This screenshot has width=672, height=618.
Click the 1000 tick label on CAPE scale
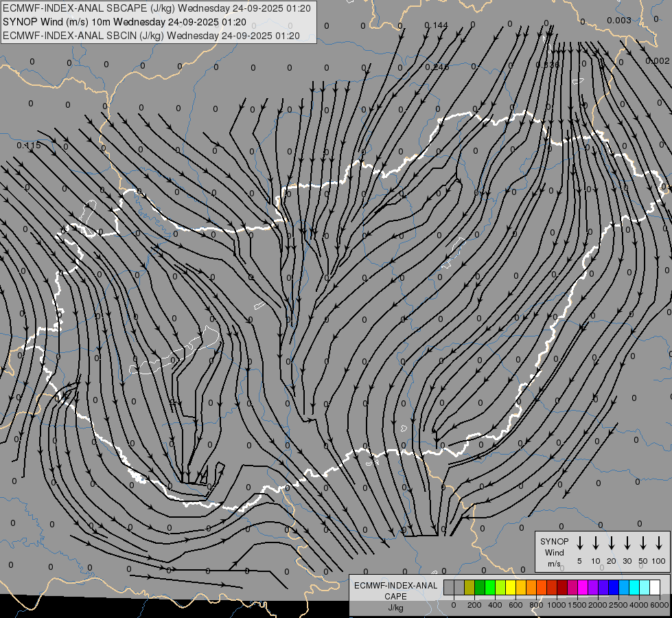pyautogui.click(x=557, y=605)
